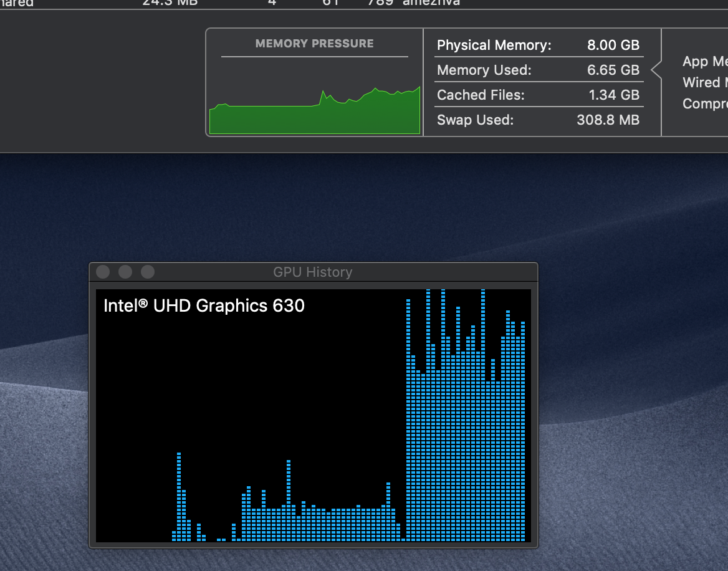This screenshot has width=728, height=571.
Task: Select the Memory Used label
Action: (x=484, y=70)
